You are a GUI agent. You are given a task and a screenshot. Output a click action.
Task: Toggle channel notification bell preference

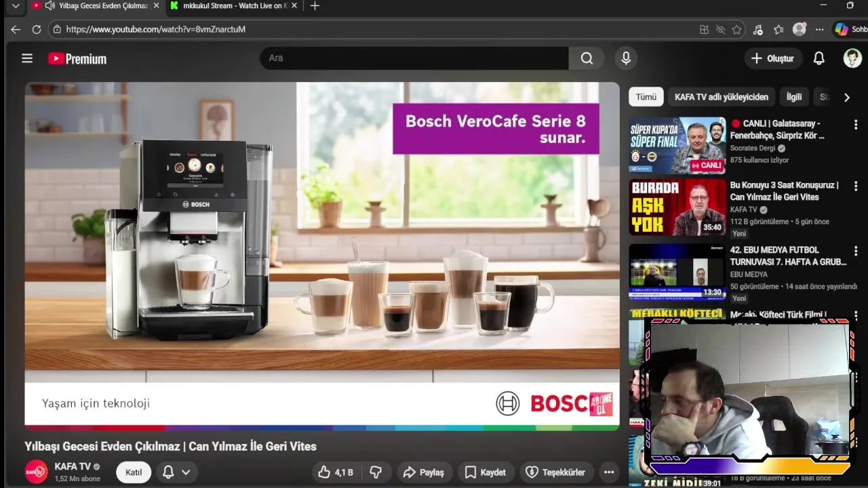176,472
